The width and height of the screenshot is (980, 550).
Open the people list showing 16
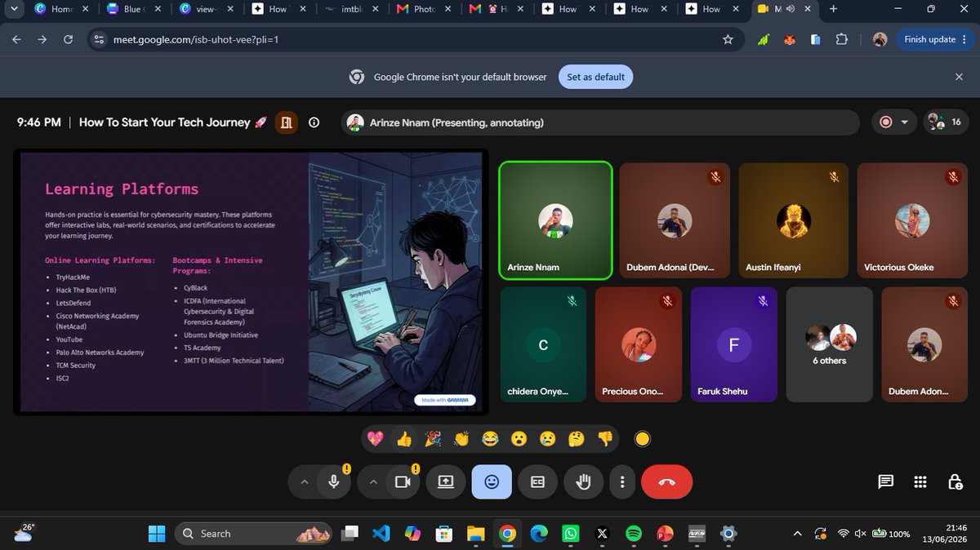tap(946, 122)
